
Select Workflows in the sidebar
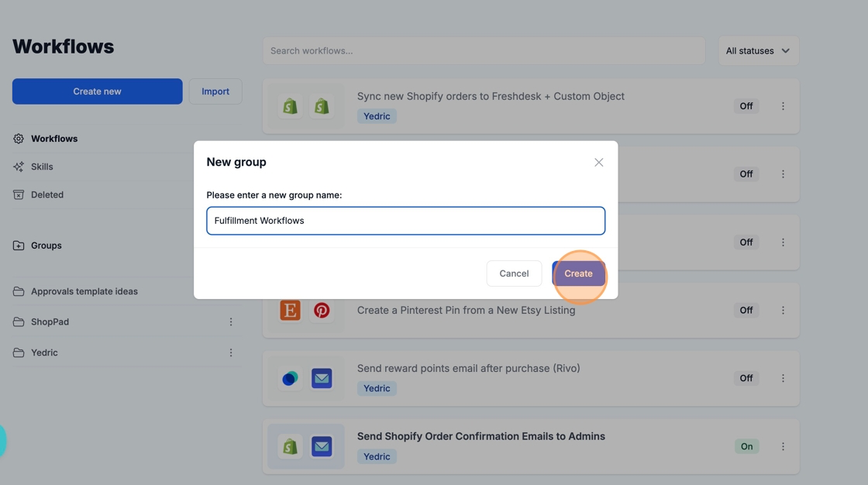pyautogui.click(x=54, y=139)
